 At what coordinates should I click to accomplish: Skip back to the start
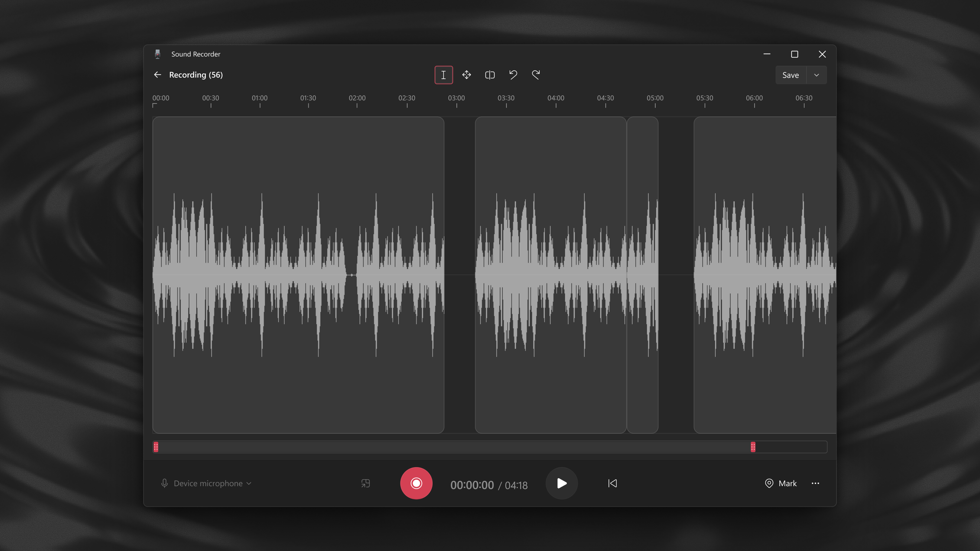[612, 483]
